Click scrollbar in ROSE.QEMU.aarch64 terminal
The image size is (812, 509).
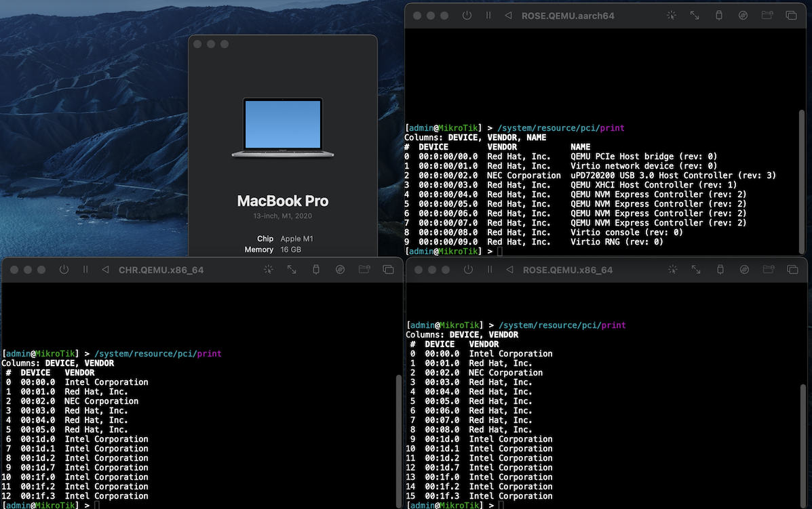click(802, 181)
